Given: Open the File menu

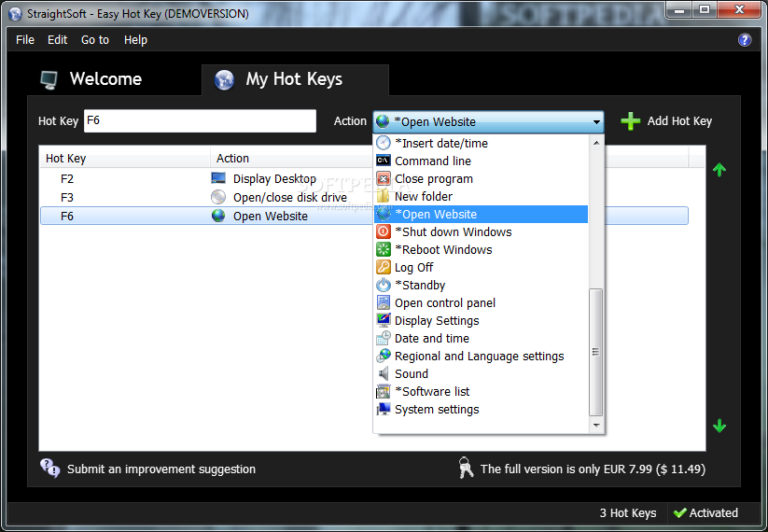Looking at the screenshot, I should click(x=25, y=40).
